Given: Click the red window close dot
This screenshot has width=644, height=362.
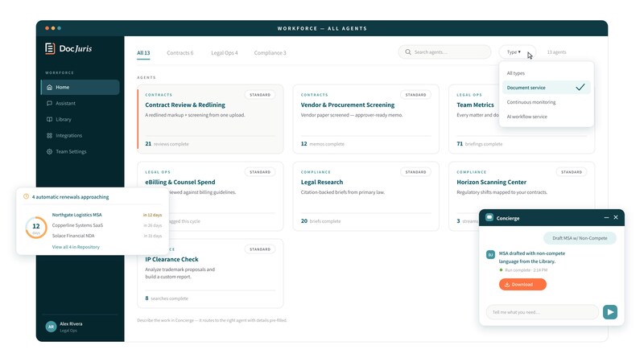Looking at the screenshot, I should point(47,28).
